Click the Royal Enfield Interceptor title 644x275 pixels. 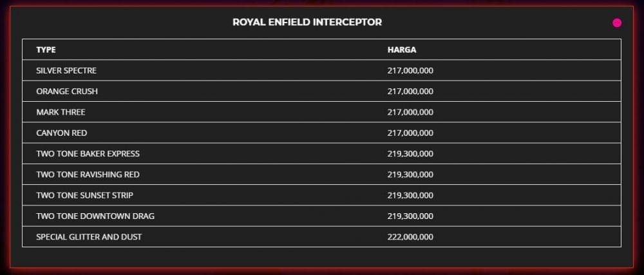(x=307, y=23)
